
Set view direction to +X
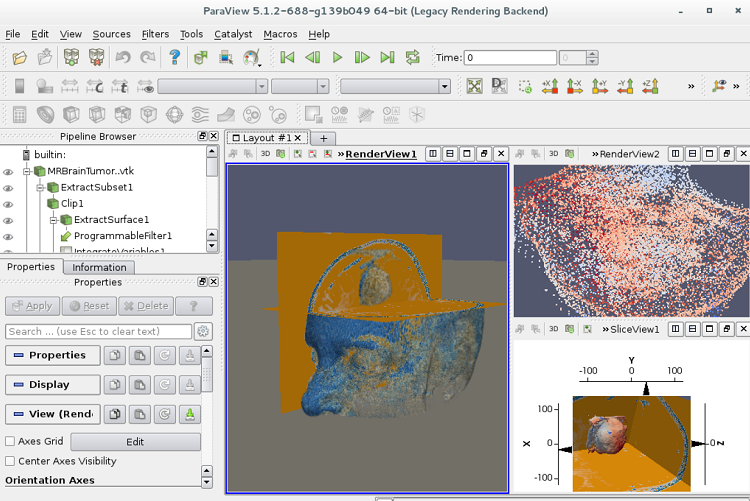(549, 86)
